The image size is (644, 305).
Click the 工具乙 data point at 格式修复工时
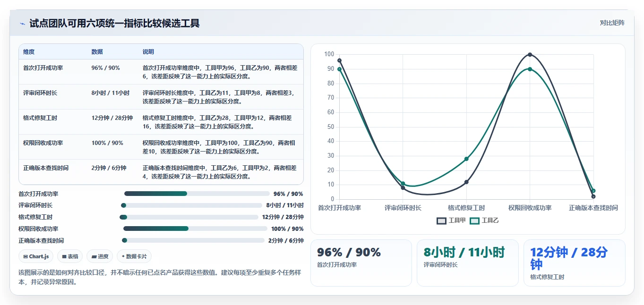(x=466, y=159)
